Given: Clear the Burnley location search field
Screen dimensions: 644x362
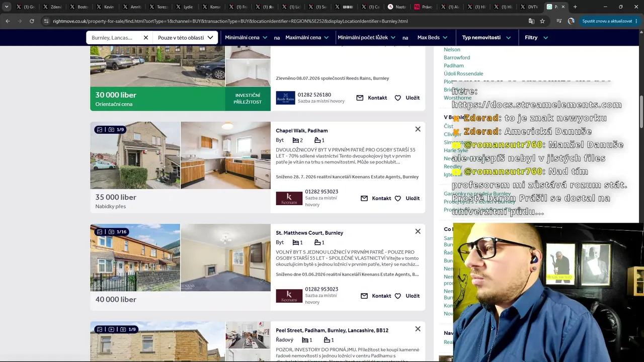Looking at the screenshot, I should point(146,38).
